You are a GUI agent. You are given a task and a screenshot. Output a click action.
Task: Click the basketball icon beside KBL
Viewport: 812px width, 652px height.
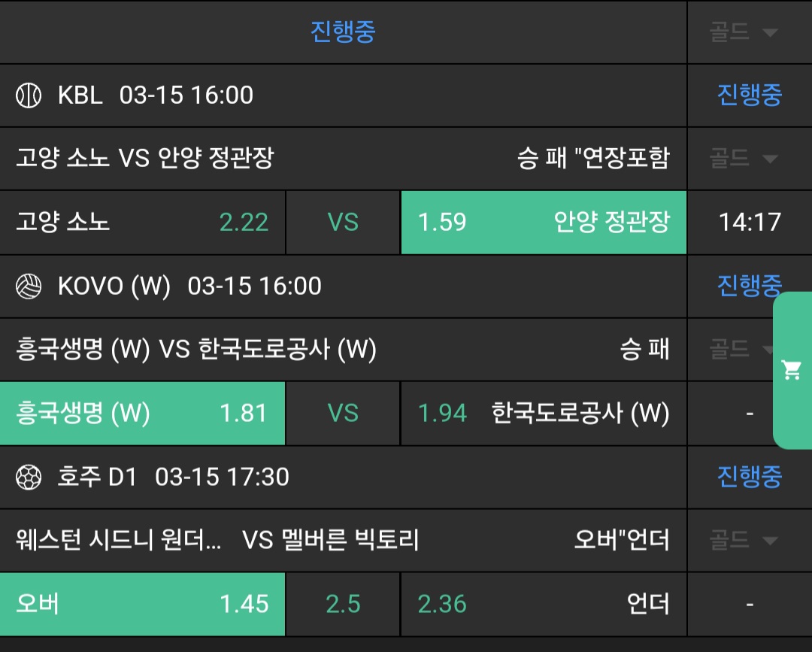(x=29, y=96)
